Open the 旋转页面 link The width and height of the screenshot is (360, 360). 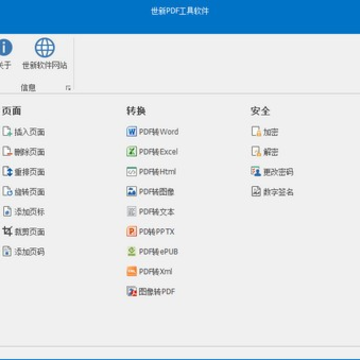pos(29,192)
